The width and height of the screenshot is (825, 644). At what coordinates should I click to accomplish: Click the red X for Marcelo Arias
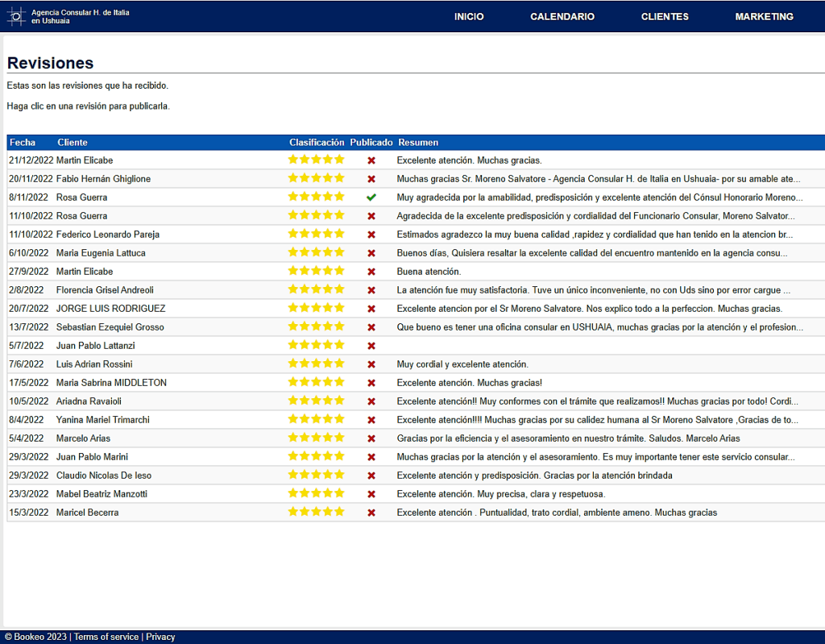click(371, 438)
